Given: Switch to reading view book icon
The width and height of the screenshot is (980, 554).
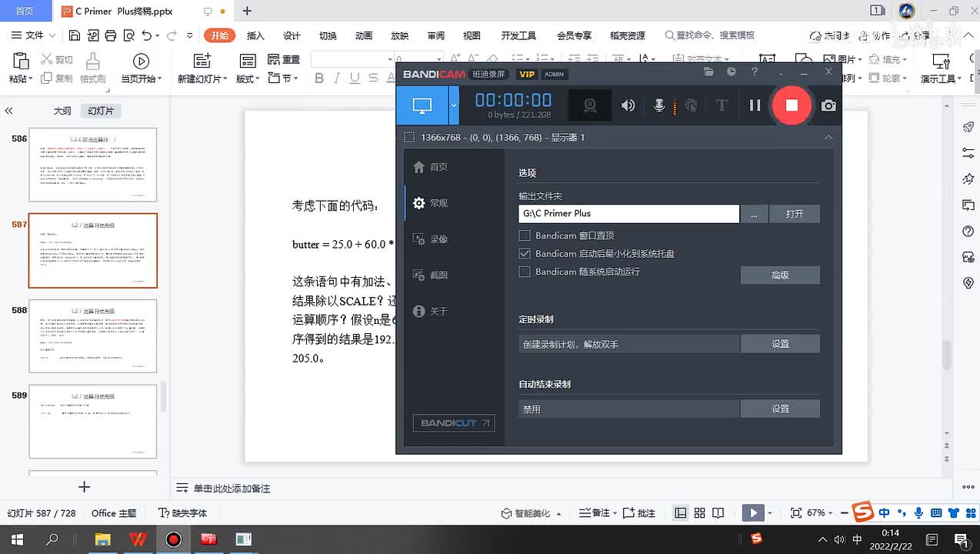Looking at the screenshot, I should point(718,513).
